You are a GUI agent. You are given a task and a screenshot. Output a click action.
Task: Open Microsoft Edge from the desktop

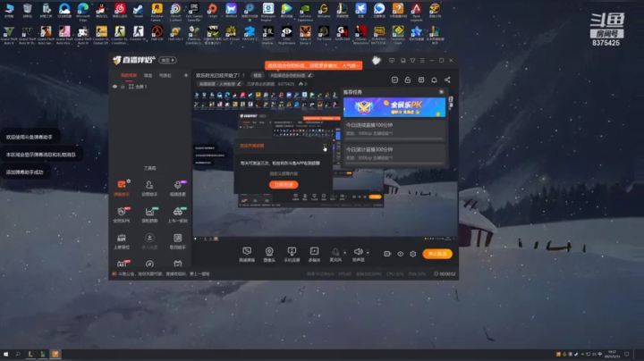click(83, 11)
